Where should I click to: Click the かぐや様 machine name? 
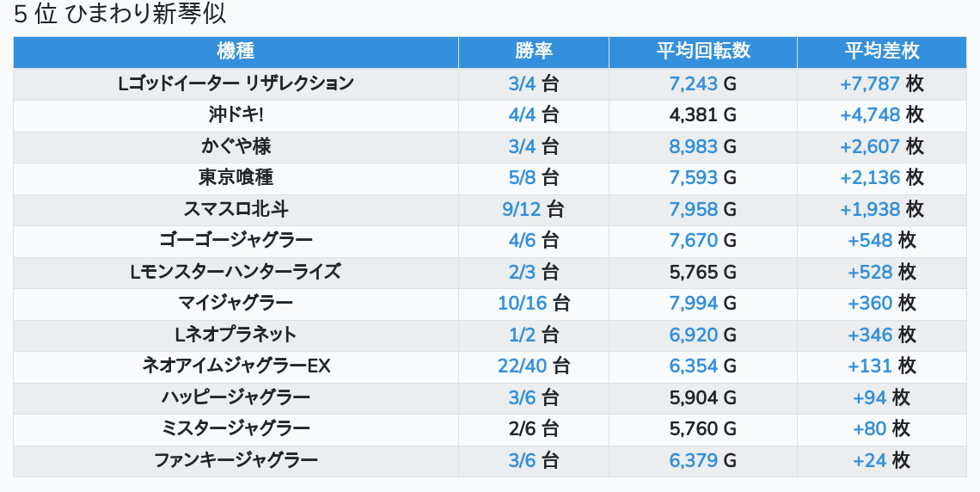[x=236, y=146]
